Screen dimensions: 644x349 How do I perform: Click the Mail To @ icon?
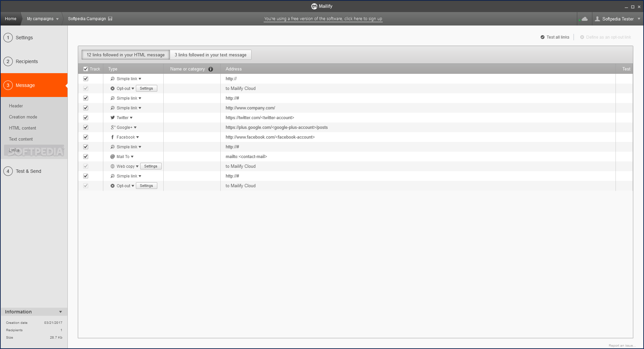tap(113, 157)
